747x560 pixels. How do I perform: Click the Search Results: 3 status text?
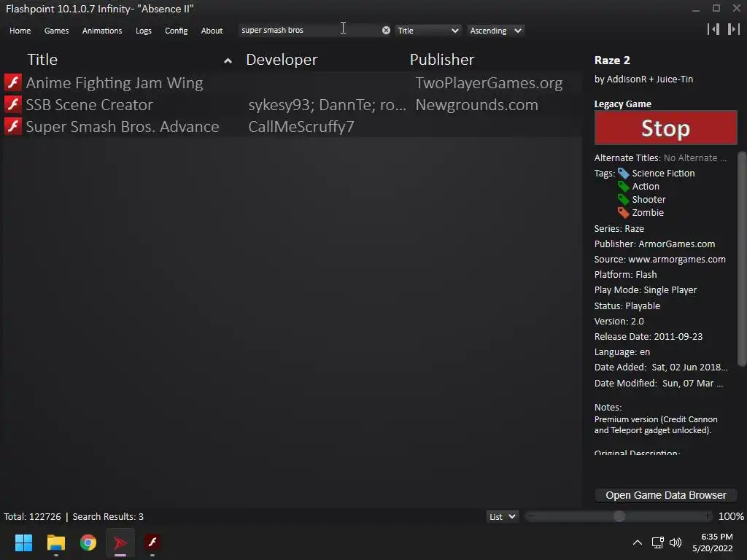pos(108,517)
